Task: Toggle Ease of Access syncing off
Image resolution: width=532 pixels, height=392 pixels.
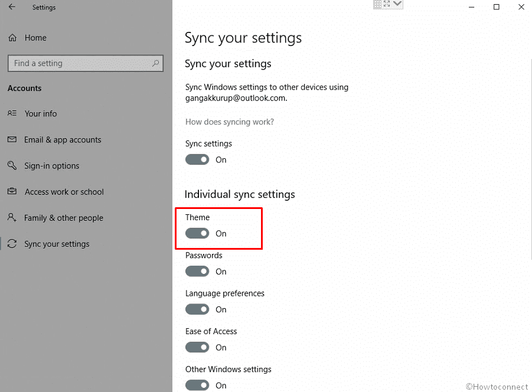Action: coord(197,347)
